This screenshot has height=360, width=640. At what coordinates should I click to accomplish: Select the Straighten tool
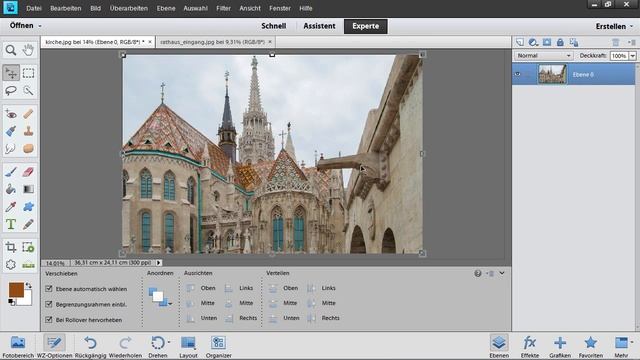pos(28,265)
